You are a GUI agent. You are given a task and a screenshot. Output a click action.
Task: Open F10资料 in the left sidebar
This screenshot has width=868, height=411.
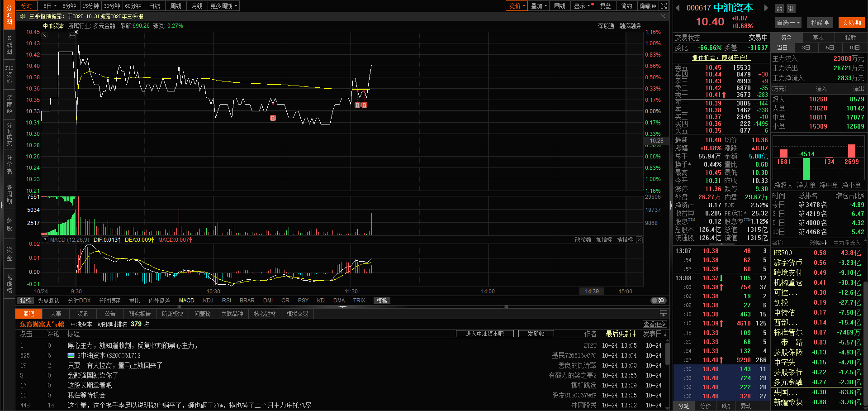[x=9, y=75]
